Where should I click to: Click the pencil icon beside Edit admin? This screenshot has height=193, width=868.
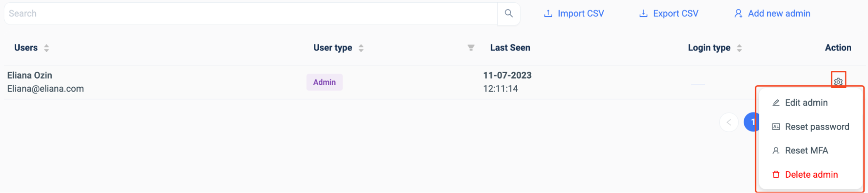776,103
